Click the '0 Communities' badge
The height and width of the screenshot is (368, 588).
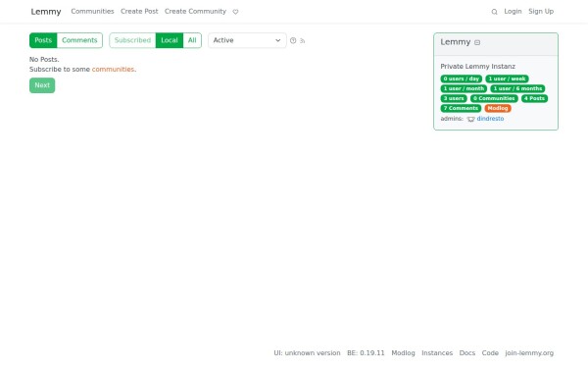click(x=494, y=98)
